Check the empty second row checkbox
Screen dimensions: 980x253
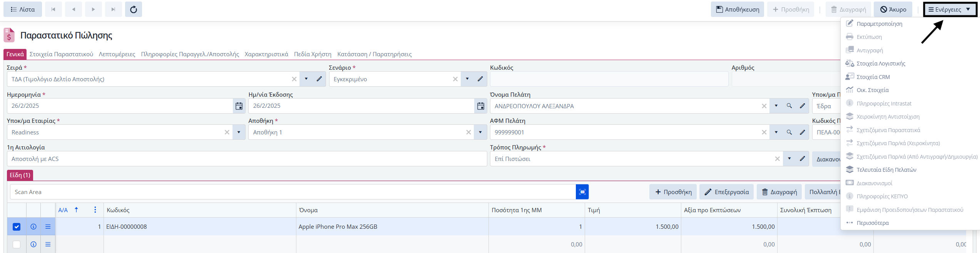tap(17, 245)
